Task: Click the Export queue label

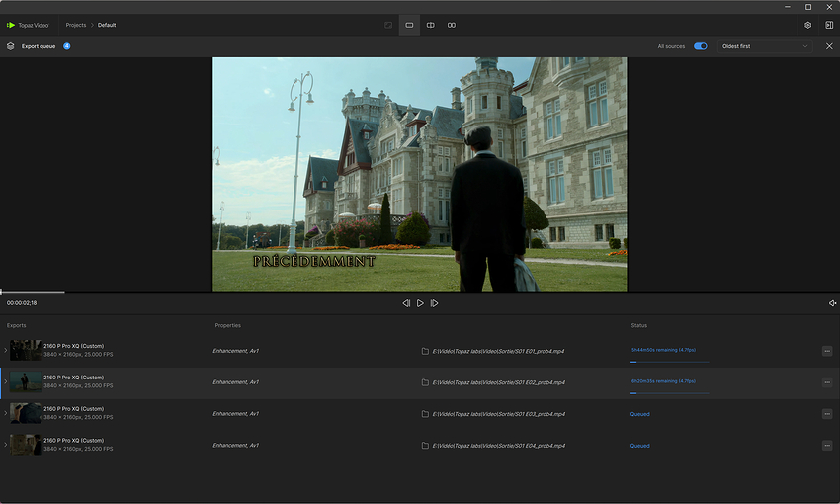Action: coord(39,46)
